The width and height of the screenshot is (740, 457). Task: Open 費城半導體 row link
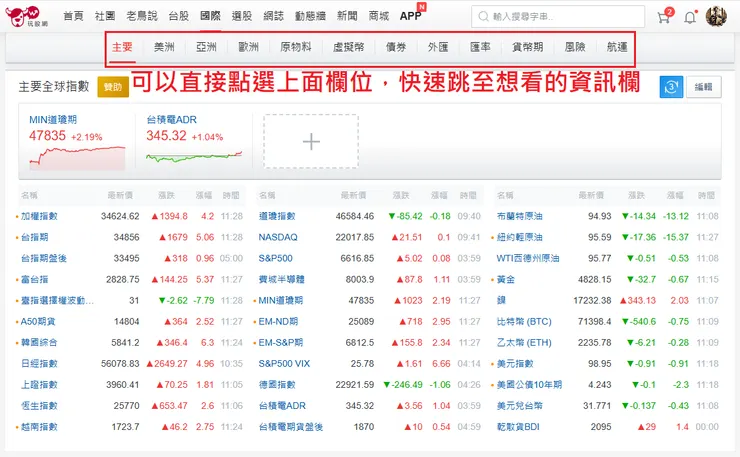click(x=281, y=279)
